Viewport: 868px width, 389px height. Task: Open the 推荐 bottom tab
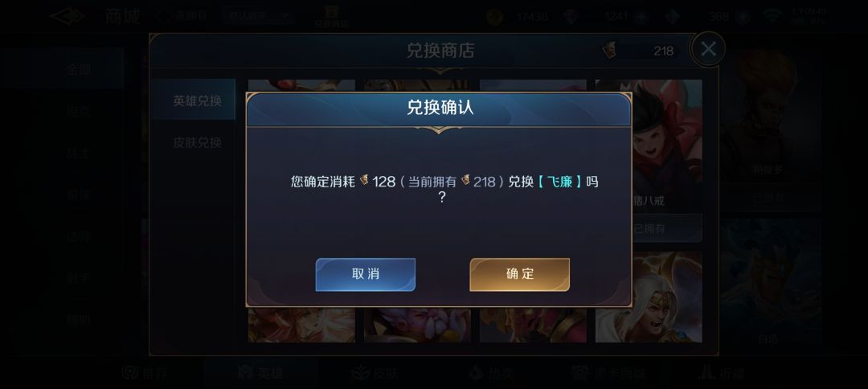pos(145,373)
